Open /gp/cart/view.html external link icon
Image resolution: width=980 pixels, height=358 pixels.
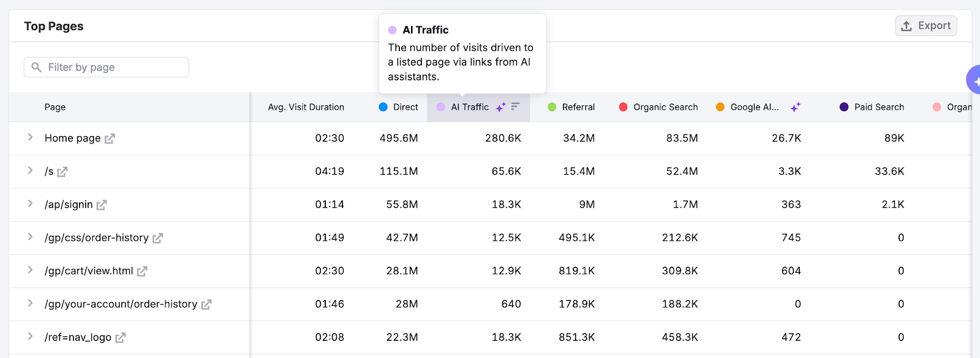click(142, 271)
